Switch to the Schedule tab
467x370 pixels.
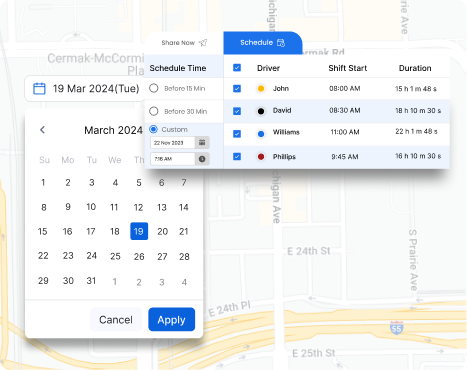pos(262,43)
